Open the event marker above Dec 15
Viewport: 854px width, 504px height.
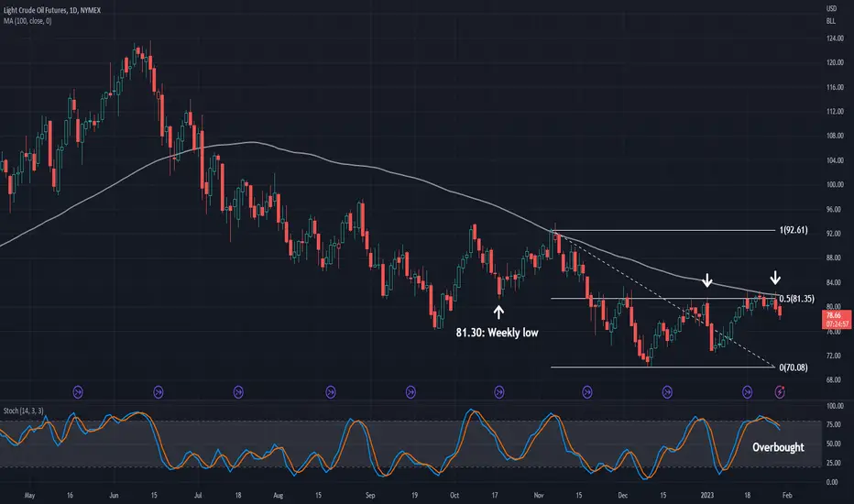coord(667,392)
